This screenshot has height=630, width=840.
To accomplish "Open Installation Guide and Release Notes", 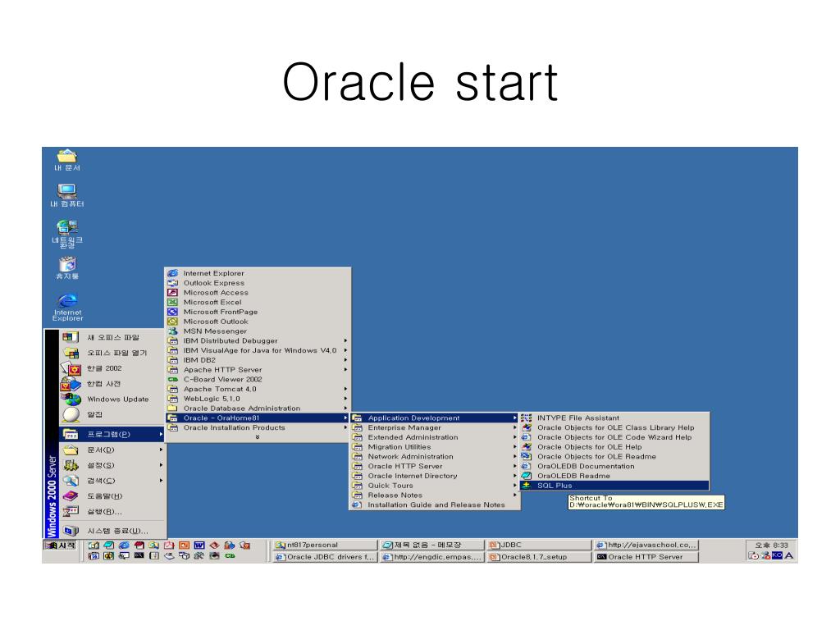I will (435, 504).
